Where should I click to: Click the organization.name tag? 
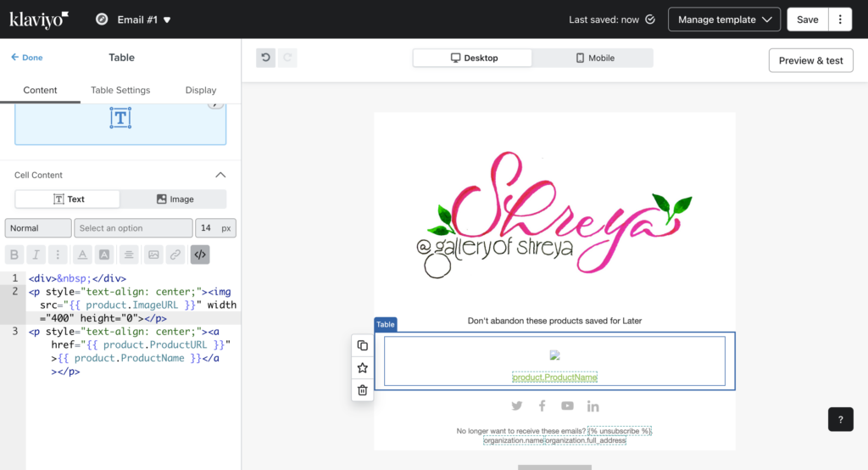click(514, 440)
